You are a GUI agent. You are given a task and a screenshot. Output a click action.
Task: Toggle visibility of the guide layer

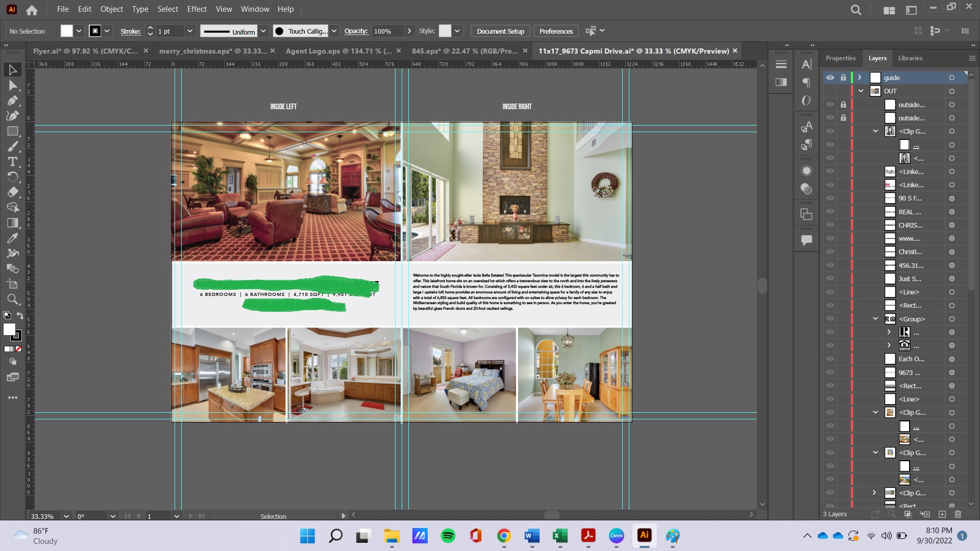click(x=830, y=78)
